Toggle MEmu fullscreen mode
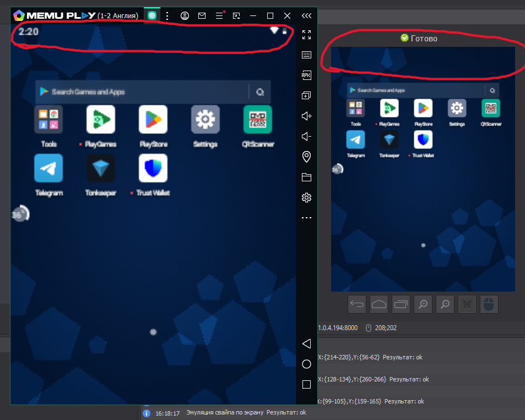This screenshot has height=420, width=525. tap(306, 35)
